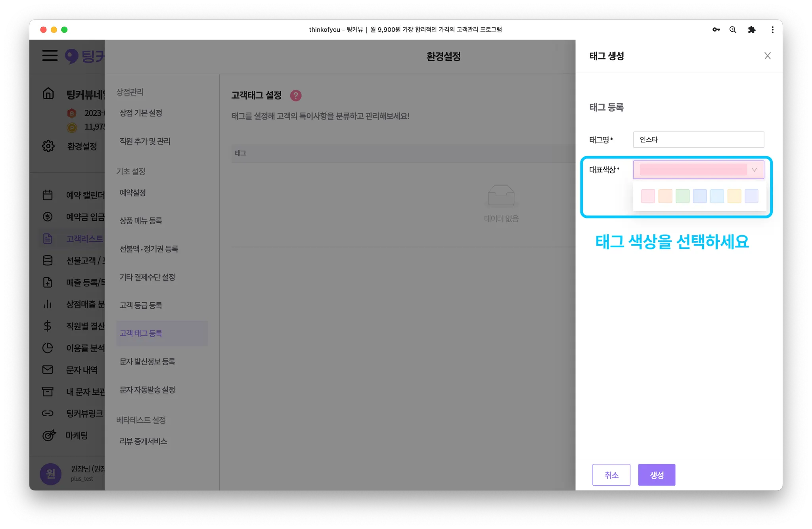
Task: Open browser extensions puzzle icon
Action: pos(752,30)
